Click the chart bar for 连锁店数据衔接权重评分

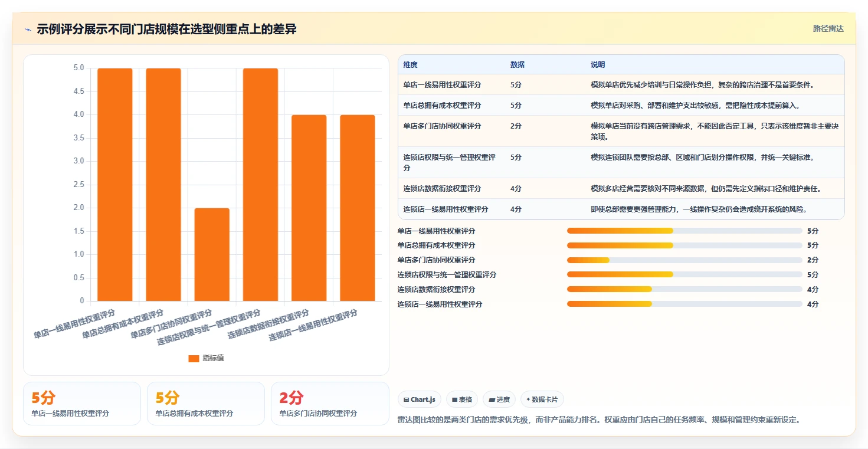tap(309, 208)
